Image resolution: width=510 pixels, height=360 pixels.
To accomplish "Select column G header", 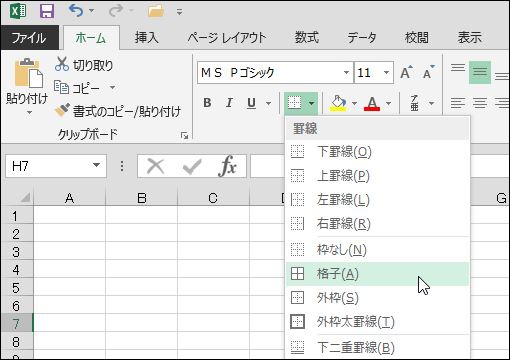I will tap(490, 198).
